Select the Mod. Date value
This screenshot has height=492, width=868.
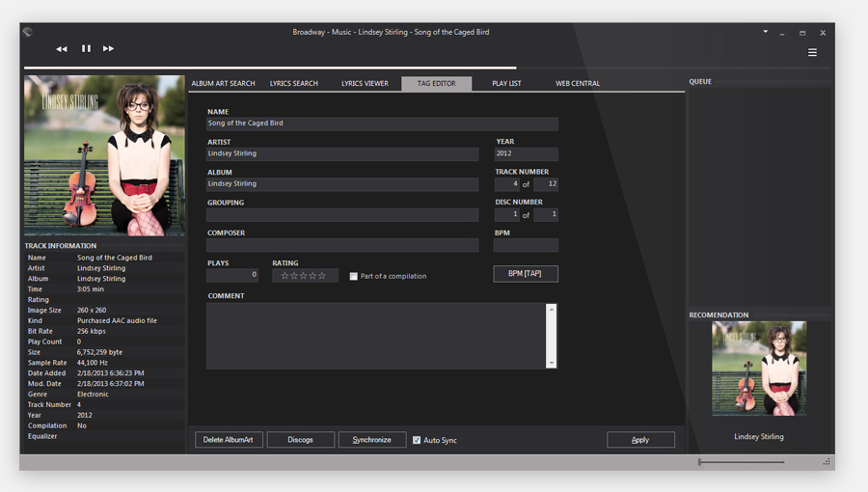tap(110, 384)
